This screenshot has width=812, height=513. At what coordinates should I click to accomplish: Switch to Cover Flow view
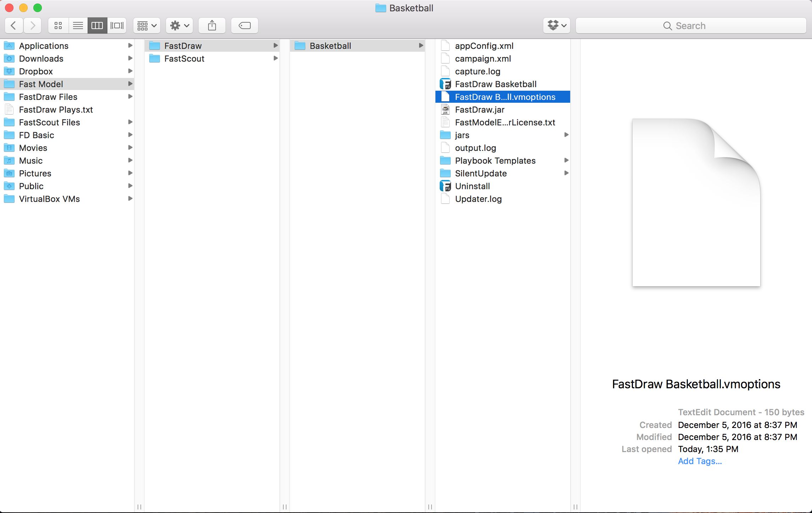coord(117,26)
